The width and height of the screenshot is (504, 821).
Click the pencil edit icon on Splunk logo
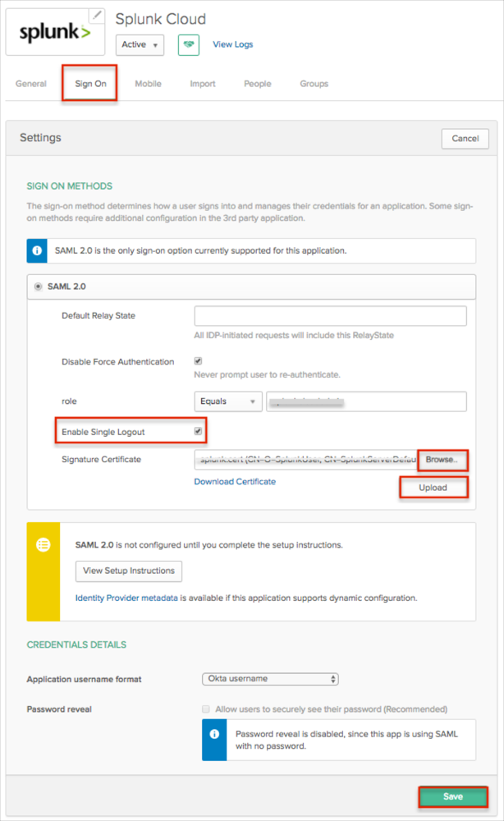pos(97,15)
